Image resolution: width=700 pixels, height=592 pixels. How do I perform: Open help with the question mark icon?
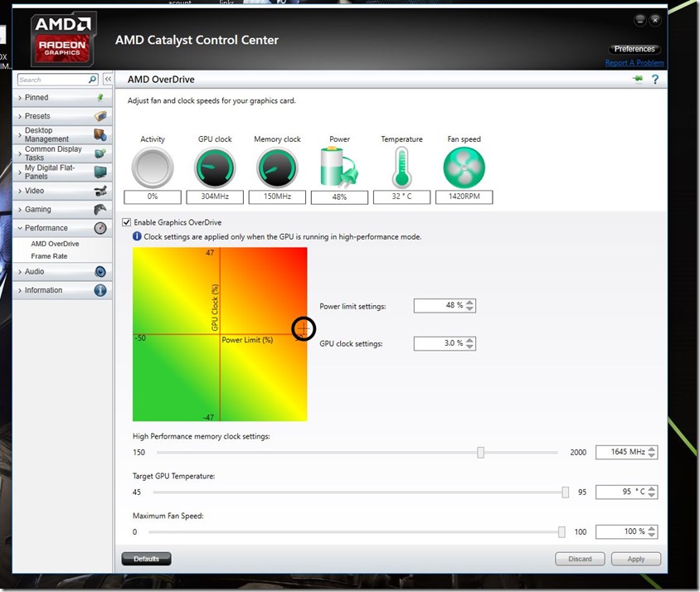click(655, 80)
